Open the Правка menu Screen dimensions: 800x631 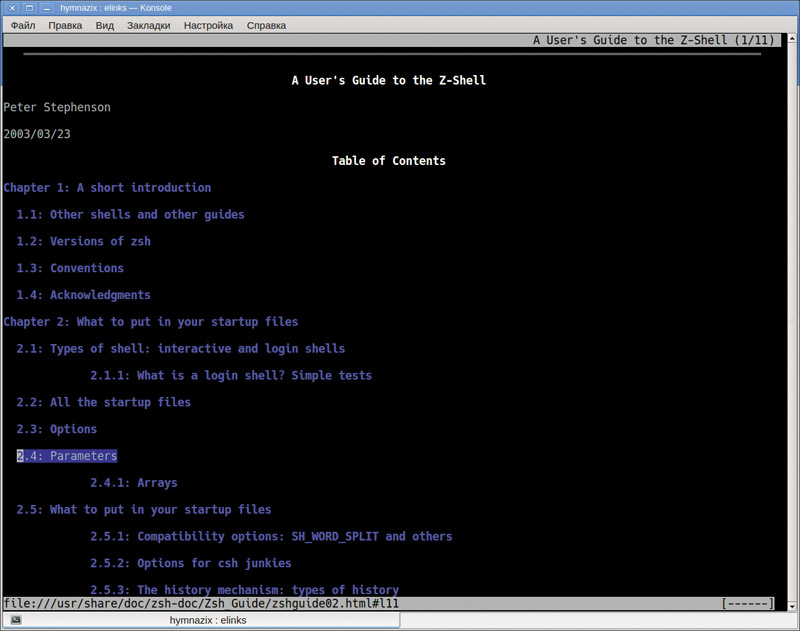click(x=65, y=26)
